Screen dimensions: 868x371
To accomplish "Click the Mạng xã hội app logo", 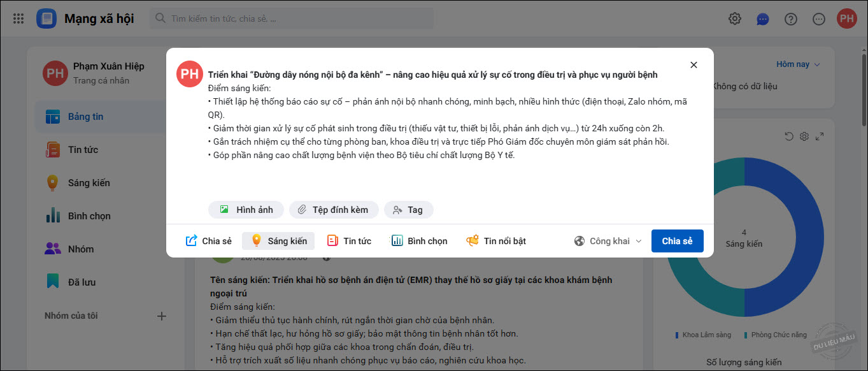I will tap(46, 18).
